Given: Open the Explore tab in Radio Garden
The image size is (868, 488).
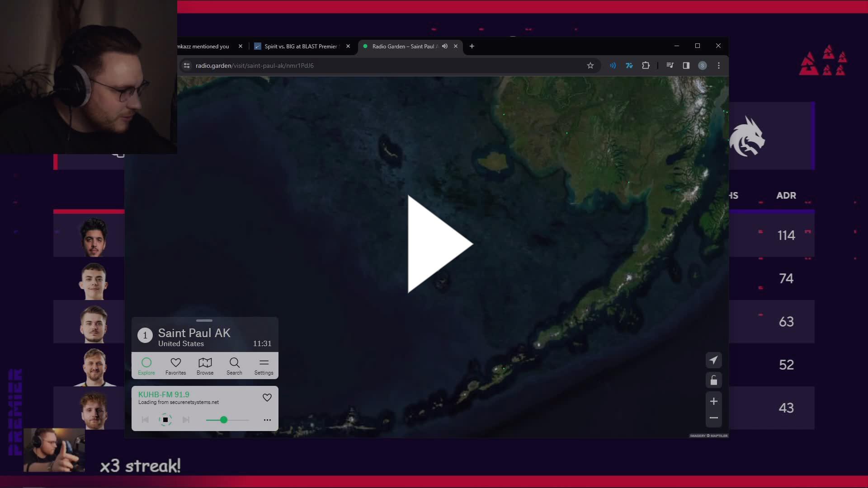Looking at the screenshot, I should point(146,366).
